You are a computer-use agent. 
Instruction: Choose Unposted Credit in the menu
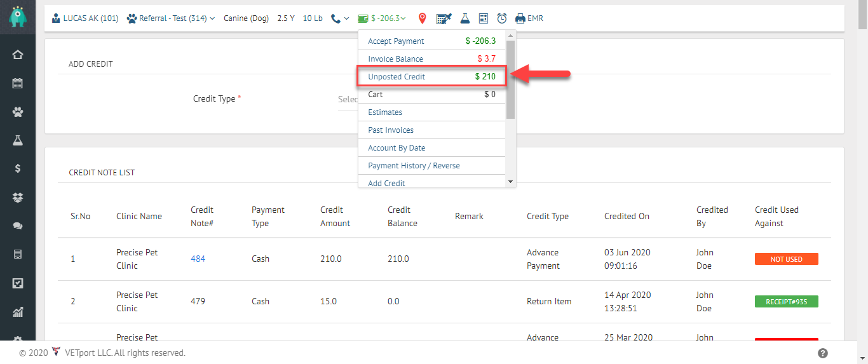432,76
